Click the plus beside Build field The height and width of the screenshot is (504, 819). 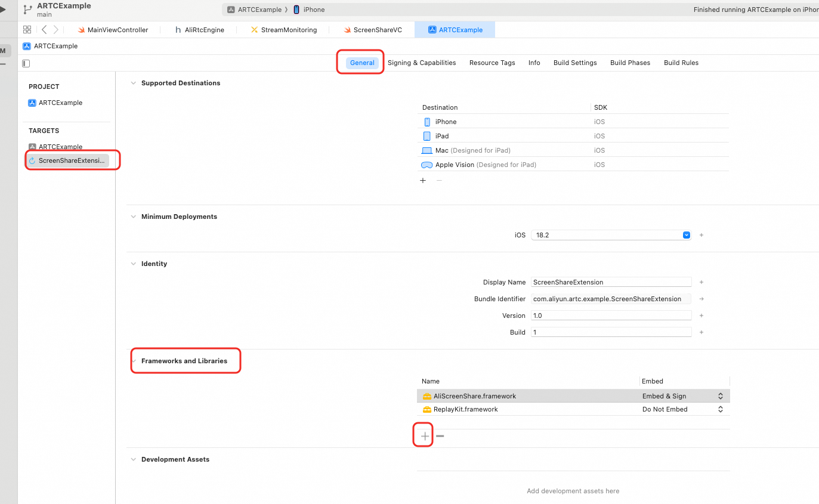tap(701, 332)
